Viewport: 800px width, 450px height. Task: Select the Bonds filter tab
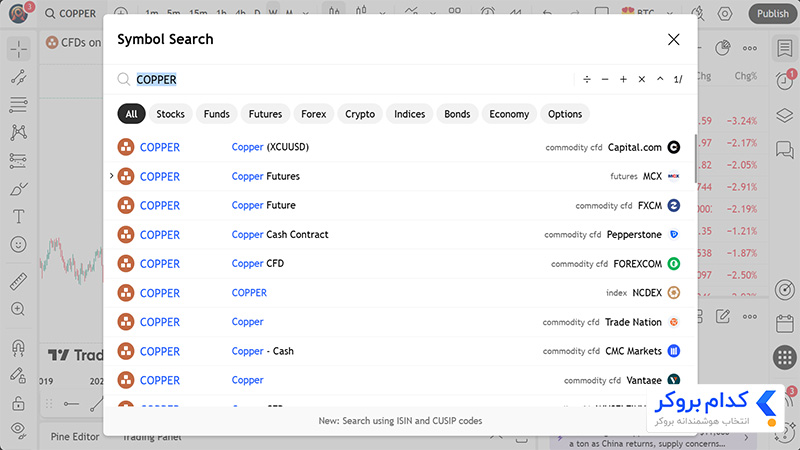[457, 114]
